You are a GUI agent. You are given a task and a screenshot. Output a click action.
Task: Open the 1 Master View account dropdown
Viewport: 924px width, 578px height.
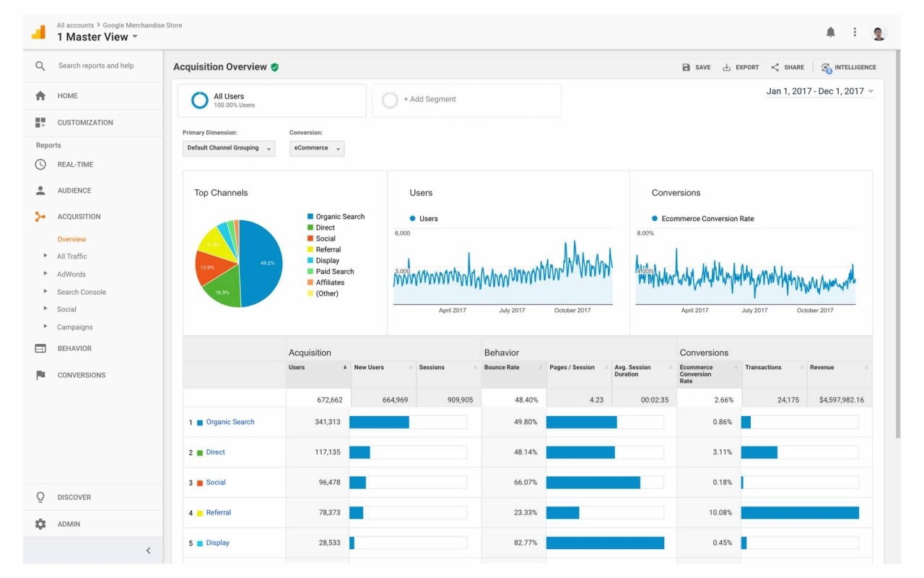pos(97,37)
